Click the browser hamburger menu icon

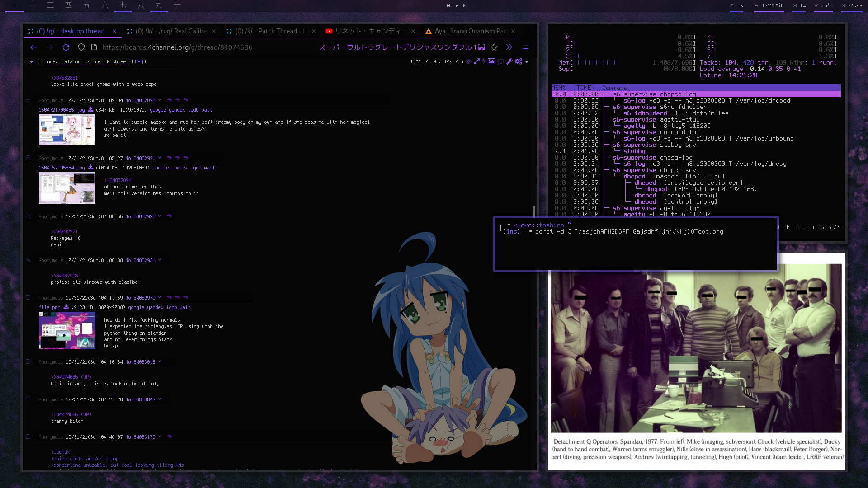coord(526,47)
